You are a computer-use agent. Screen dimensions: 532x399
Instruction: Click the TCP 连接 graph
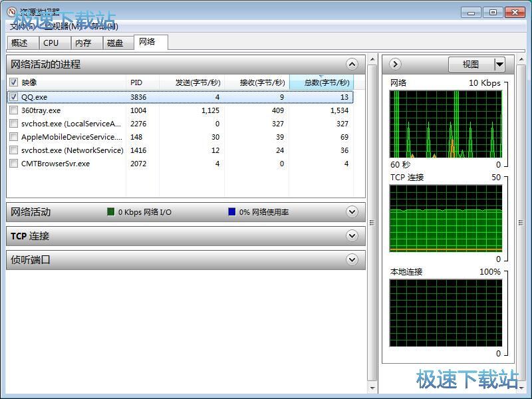446,219
